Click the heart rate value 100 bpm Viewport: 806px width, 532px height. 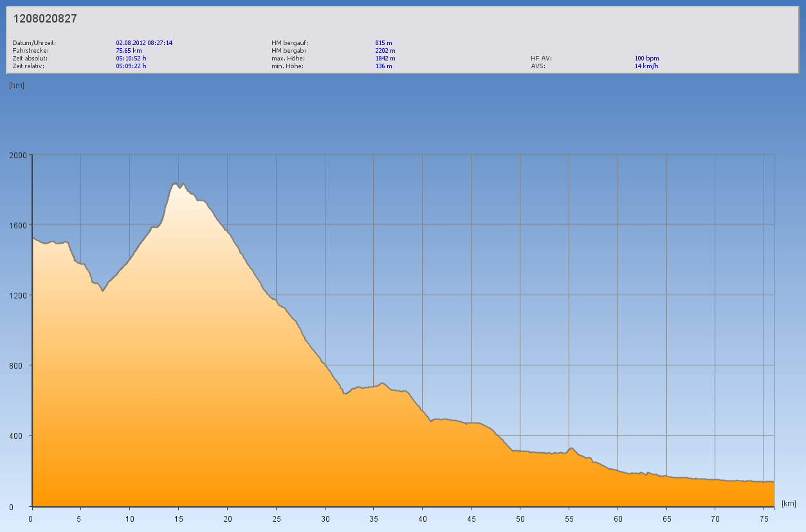646,59
